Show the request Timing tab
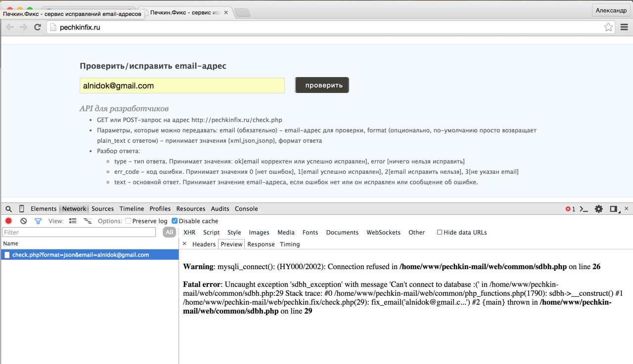Viewport: 633px width, 364px height. click(290, 244)
